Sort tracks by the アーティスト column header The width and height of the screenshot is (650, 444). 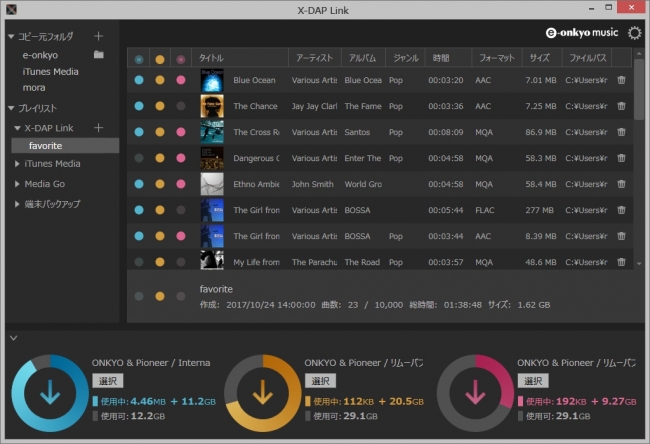(314, 59)
